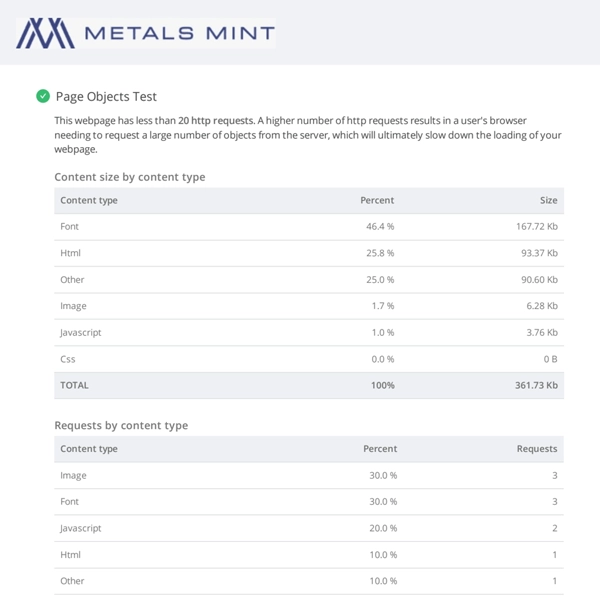Image resolution: width=600 pixels, height=600 pixels.
Task: Select the Html row with 1 request
Action: 308,554
